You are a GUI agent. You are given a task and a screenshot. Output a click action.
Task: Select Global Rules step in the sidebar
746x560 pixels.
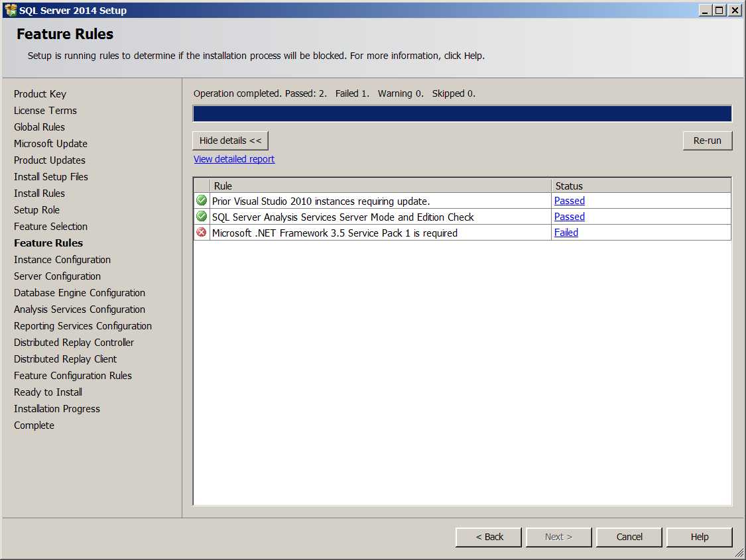click(x=39, y=127)
